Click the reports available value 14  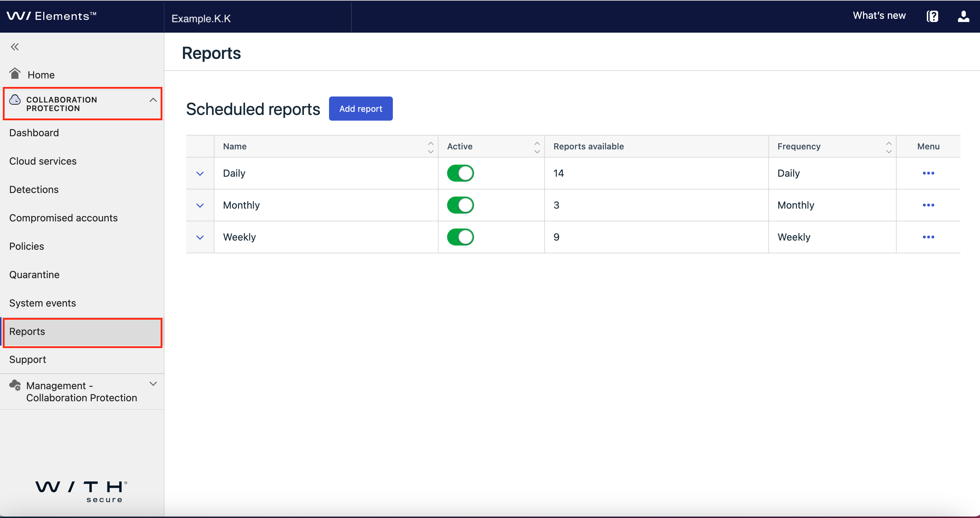click(x=558, y=173)
